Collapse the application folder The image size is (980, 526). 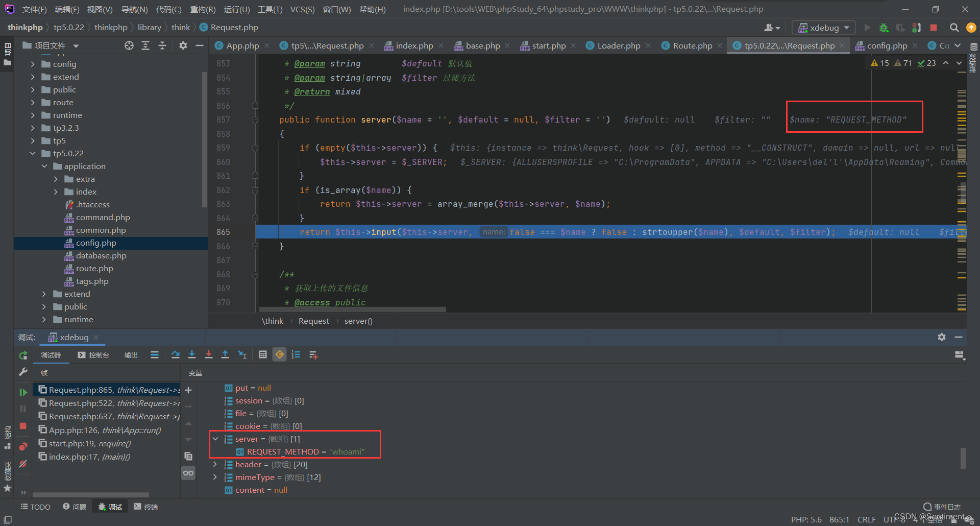click(x=44, y=166)
